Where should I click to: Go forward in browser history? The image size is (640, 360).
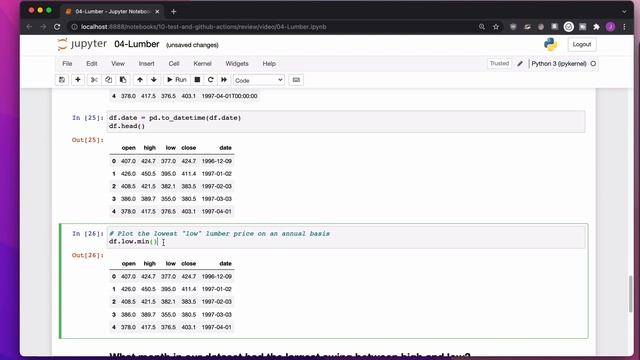(43, 27)
